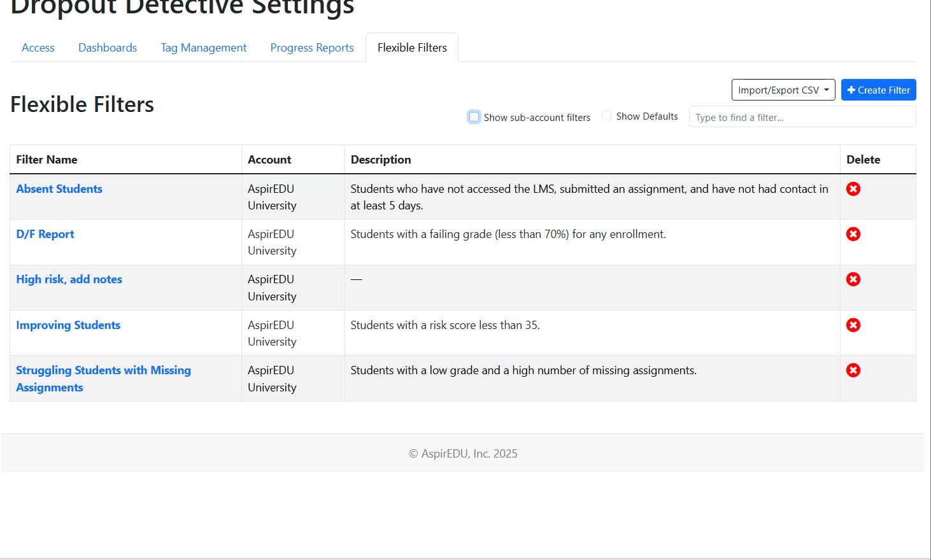This screenshot has height=560, width=931.
Task: Open the Absent Students filter link
Action: [59, 189]
